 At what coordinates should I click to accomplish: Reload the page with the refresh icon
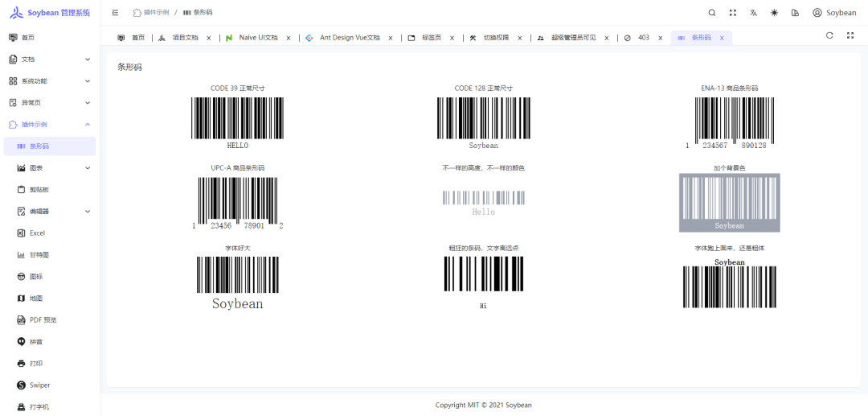click(x=829, y=35)
